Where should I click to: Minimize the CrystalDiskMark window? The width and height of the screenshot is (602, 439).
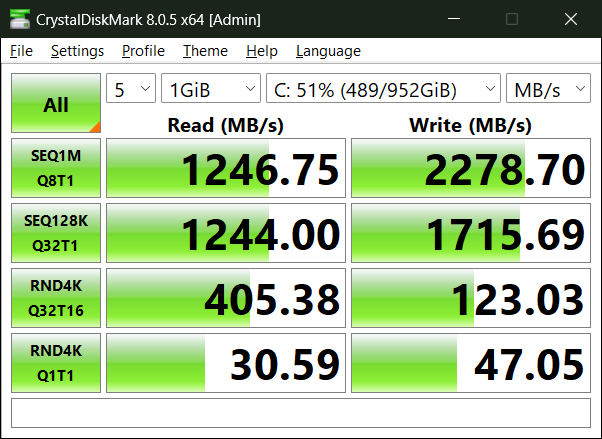coord(465,19)
